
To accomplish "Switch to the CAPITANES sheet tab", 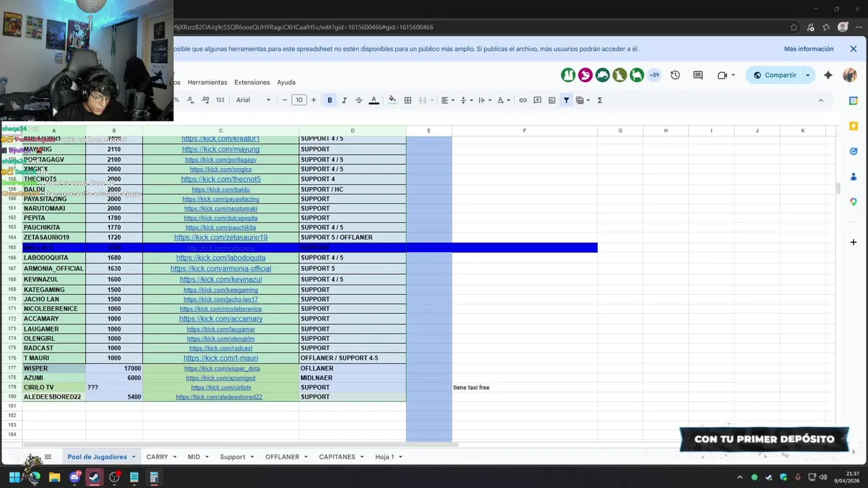I will (x=337, y=457).
